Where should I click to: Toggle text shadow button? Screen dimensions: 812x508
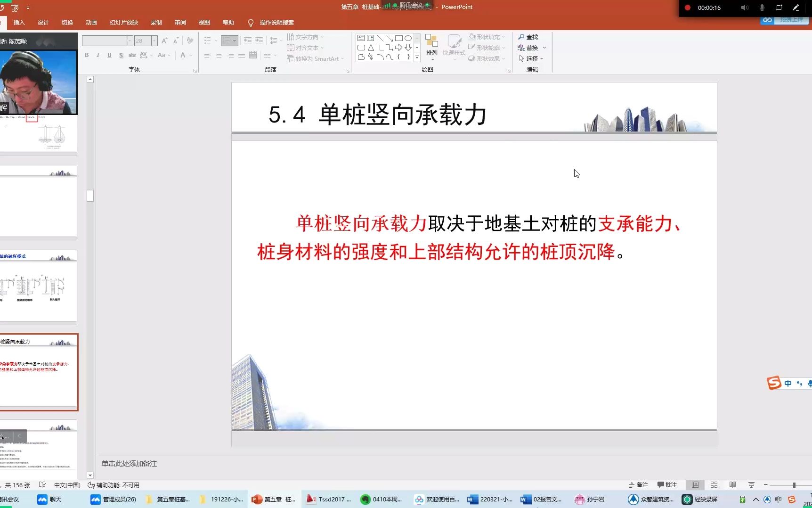[121, 55]
